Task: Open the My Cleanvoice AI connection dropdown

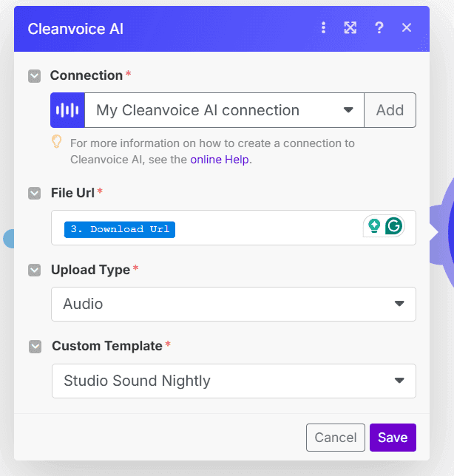Action: (224, 110)
